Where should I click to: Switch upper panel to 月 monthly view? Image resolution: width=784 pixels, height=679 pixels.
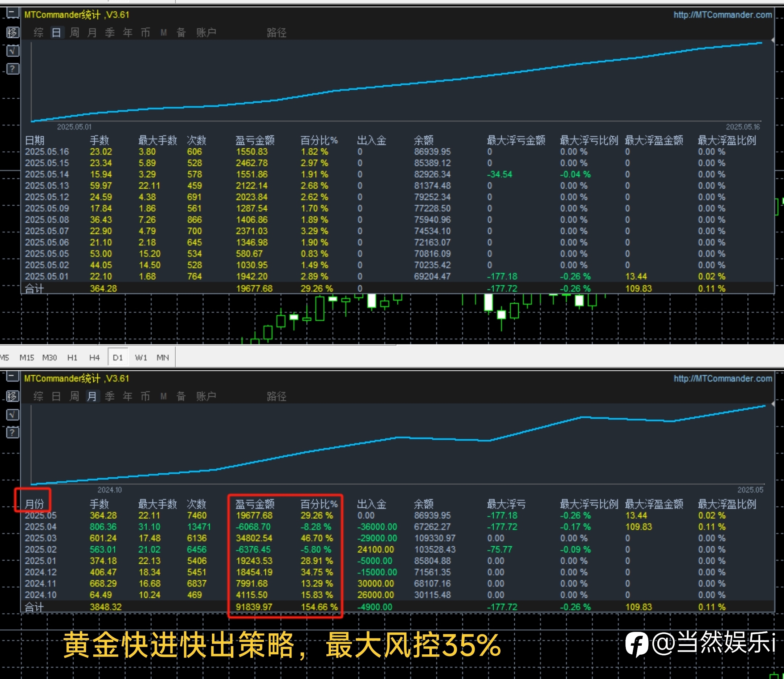92,33
